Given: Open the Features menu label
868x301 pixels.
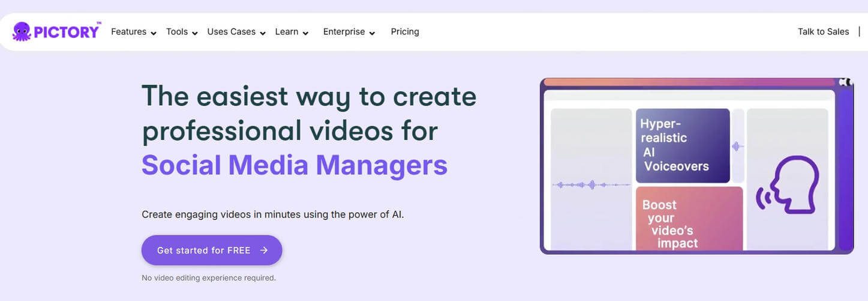Looking at the screenshot, I should click(128, 32).
